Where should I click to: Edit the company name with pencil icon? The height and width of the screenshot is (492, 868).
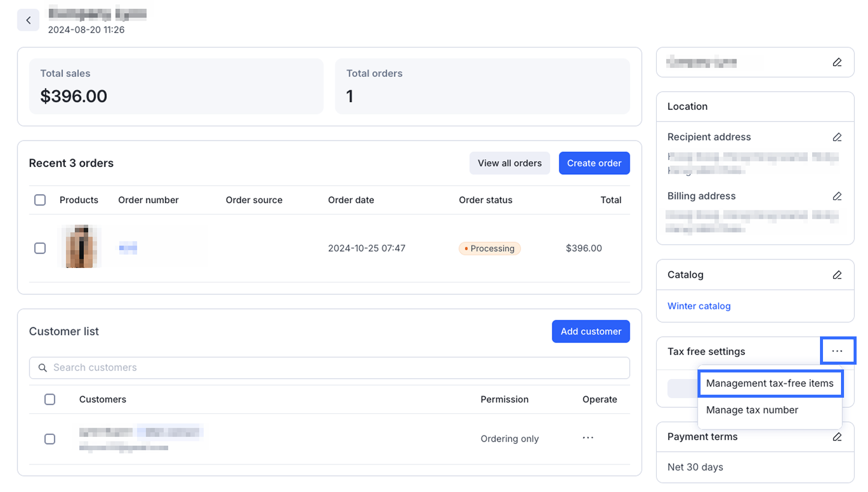pos(837,62)
